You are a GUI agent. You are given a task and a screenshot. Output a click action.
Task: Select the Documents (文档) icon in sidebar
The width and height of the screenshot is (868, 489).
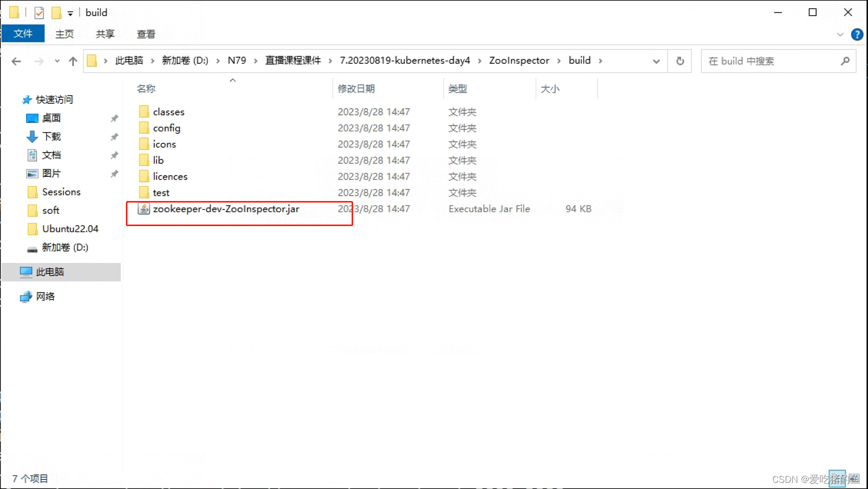pyautogui.click(x=32, y=155)
